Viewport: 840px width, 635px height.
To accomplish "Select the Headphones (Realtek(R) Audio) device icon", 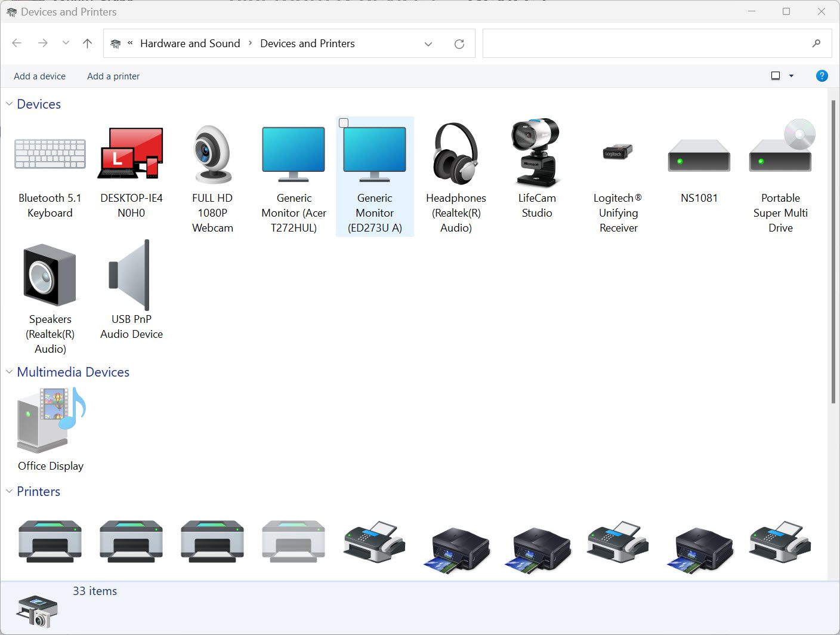I will [456, 153].
